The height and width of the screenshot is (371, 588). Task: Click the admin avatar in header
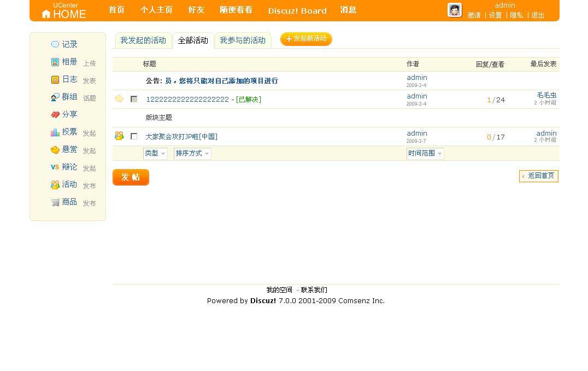click(454, 10)
